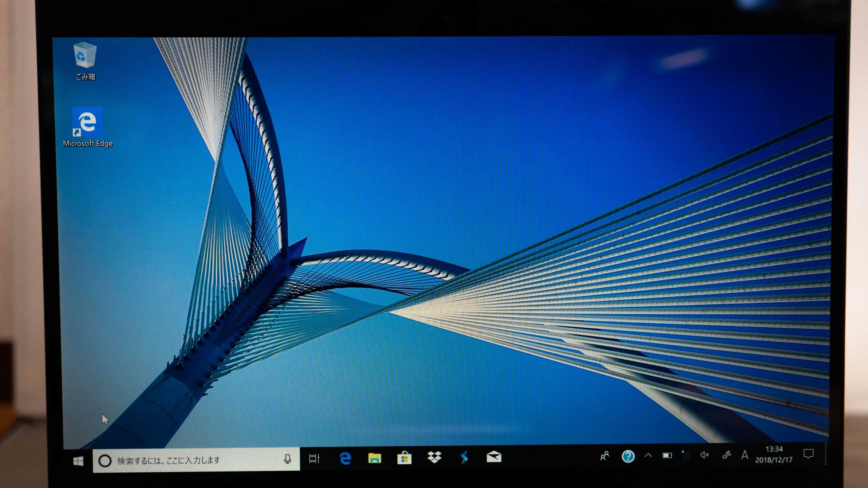Launch Edge from the taskbar

tap(345, 458)
